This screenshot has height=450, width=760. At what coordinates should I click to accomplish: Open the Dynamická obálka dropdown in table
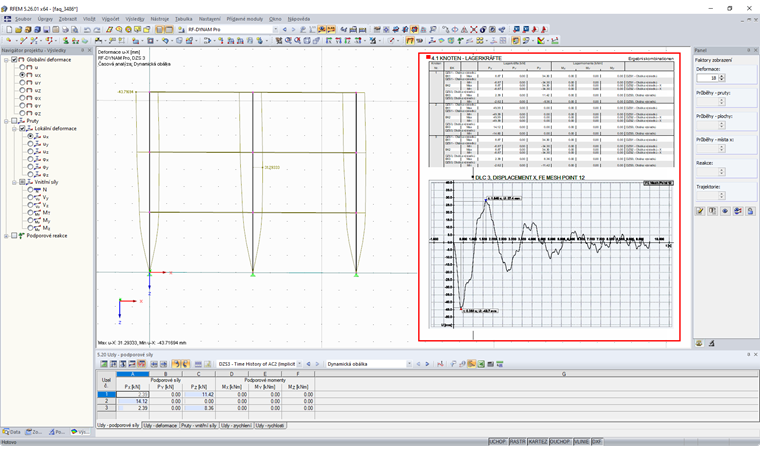[x=408, y=364]
